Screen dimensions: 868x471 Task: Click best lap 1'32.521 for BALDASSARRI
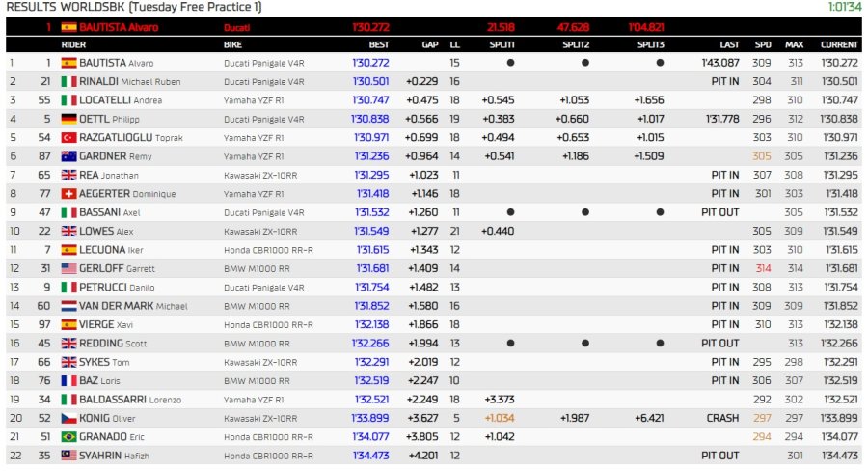coord(371,400)
